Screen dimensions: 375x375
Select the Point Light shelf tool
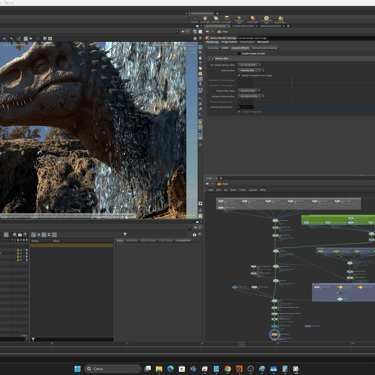[205, 20]
